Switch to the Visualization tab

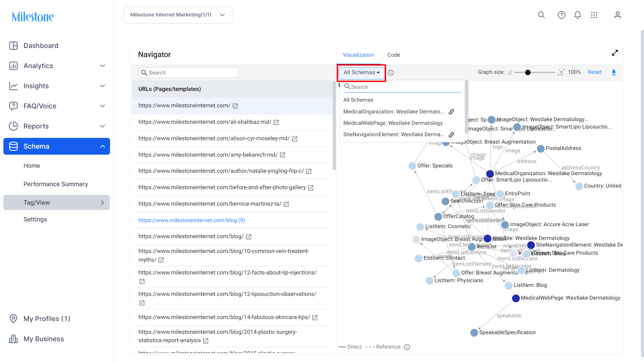(x=358, y=55)
